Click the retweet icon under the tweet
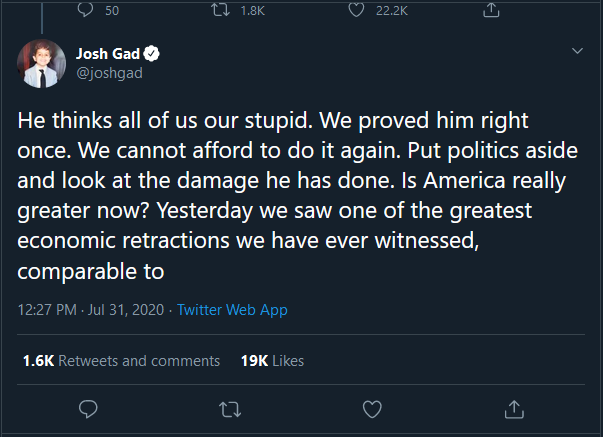The width and height of the screenshot is (603, 437). (x=230, y=408)
